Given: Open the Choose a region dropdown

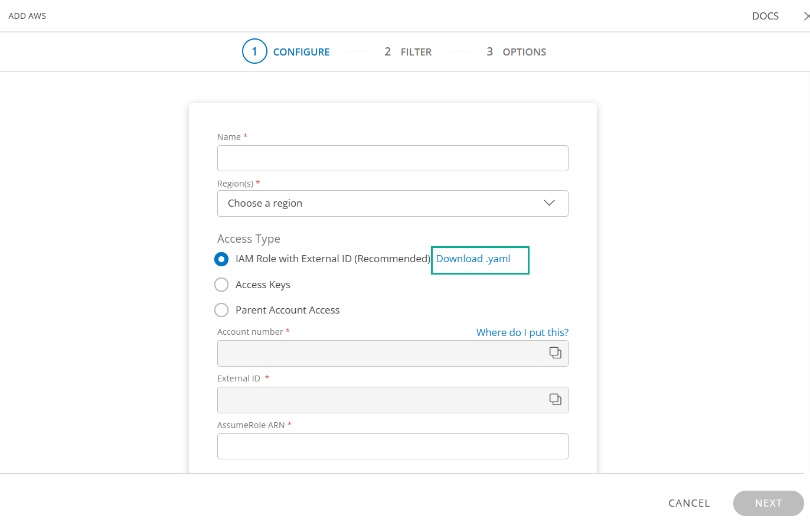Looking at the screenshot, I should tap(393, 203).
